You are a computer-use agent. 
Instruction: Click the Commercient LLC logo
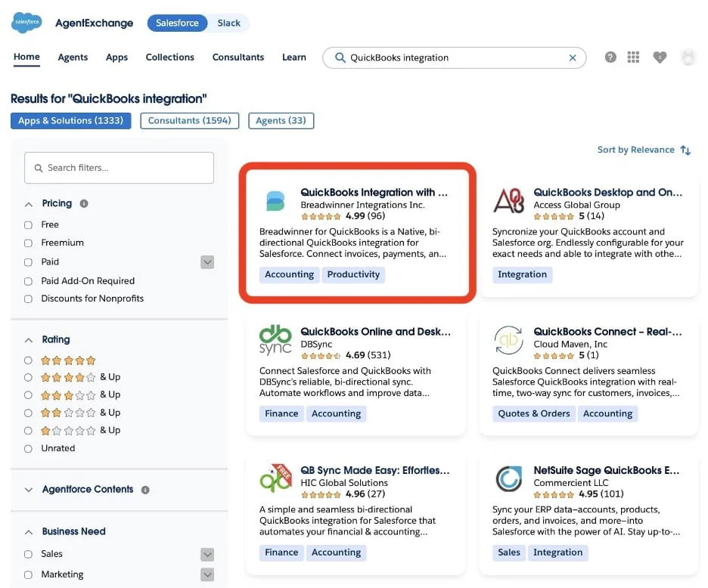click(509, 479)
